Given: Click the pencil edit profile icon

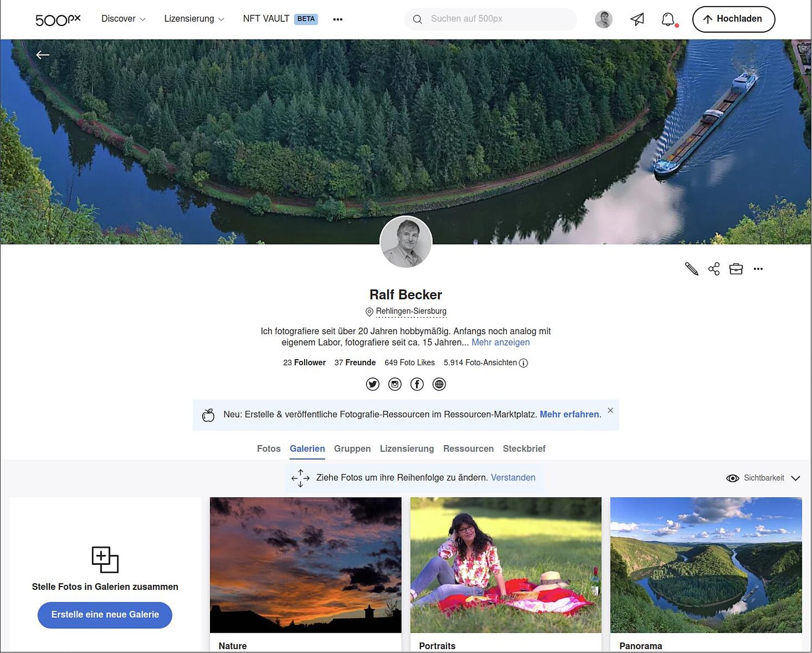Looking at the screenshot, I should click(x=691, y=269).
